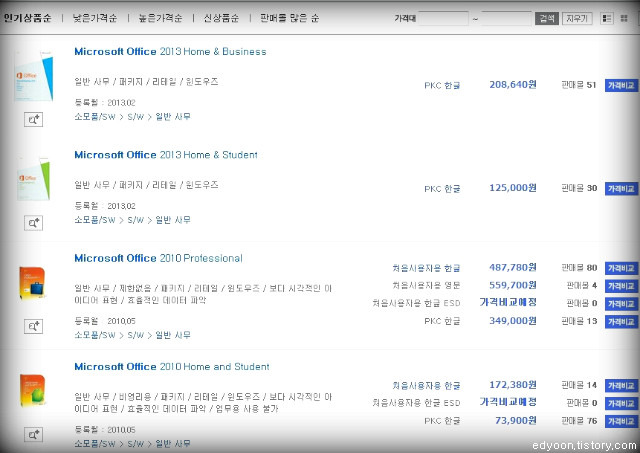Open Microsoft Office 2010 Professional title link
Image resolution: width=640 pixels, height=453 pixels.
coord(158,258)
